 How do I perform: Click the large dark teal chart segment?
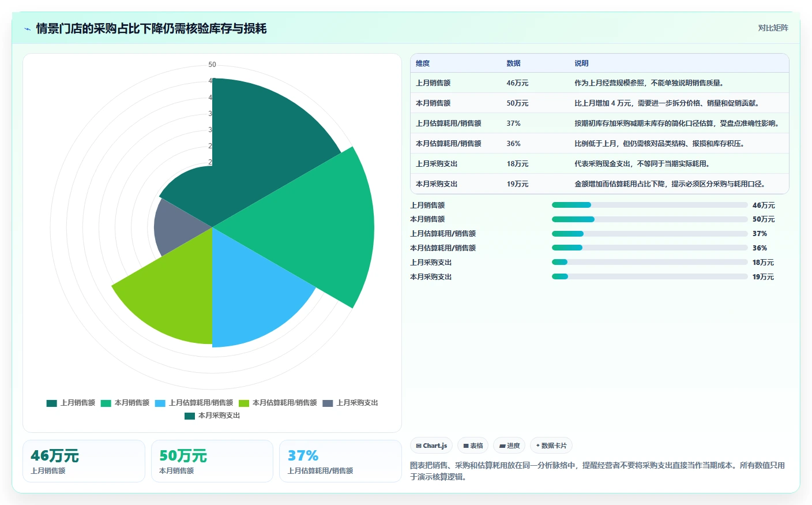click(260, 144)
